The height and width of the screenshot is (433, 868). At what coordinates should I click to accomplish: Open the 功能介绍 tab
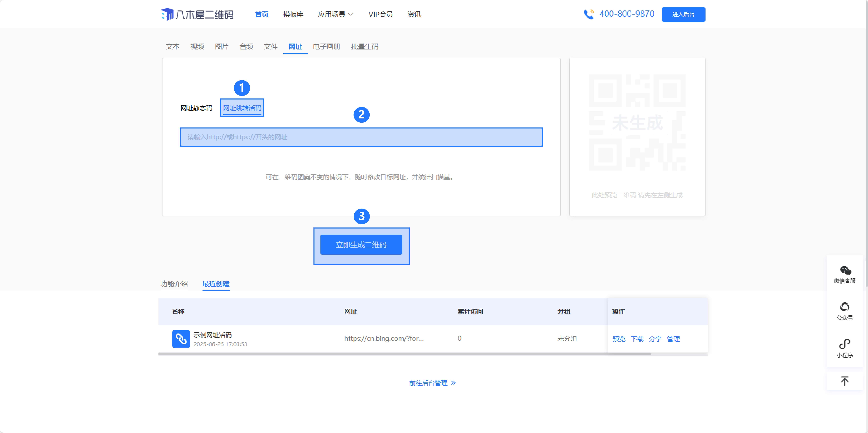click(174, 284)
